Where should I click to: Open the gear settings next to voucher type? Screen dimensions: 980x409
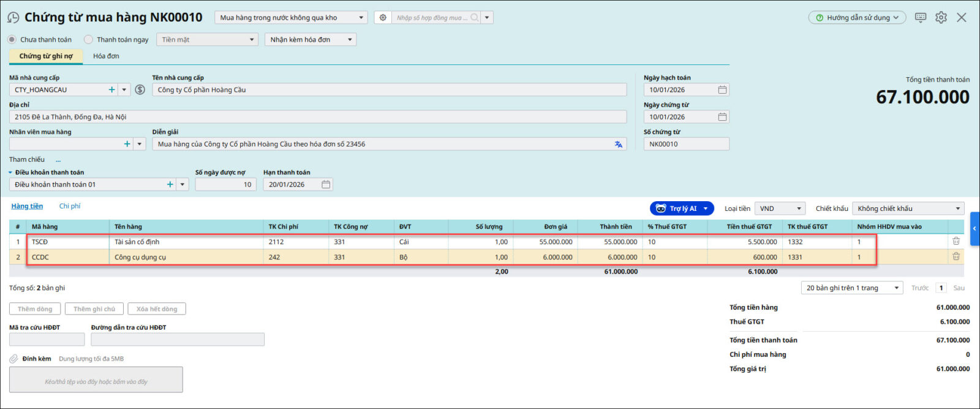[383, 18]
